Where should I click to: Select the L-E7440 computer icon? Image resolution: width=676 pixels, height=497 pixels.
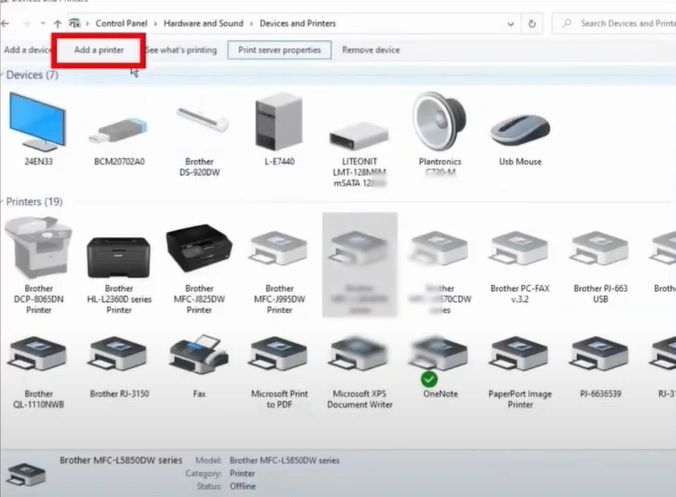click(x=278, y=125)
